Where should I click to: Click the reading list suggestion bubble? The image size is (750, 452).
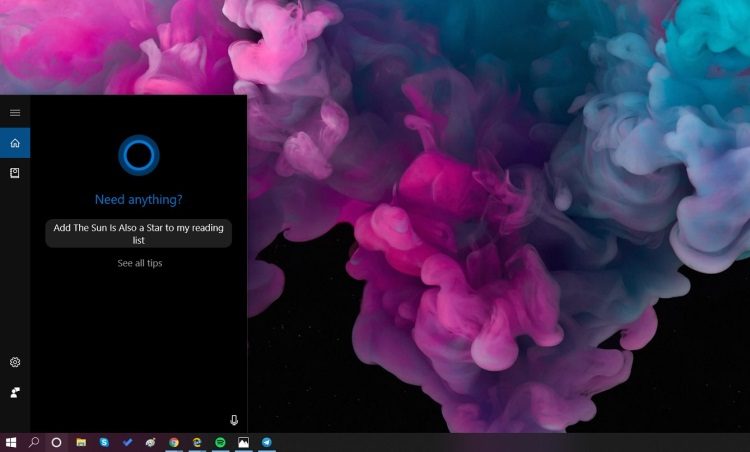pos(139,233)
